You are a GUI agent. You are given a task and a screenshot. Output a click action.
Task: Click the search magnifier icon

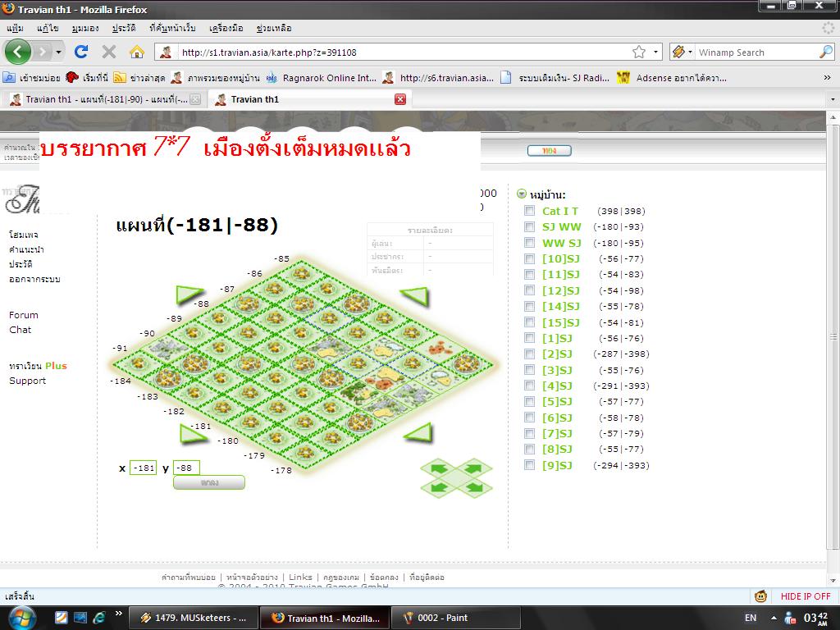click(x=826, y=52)
